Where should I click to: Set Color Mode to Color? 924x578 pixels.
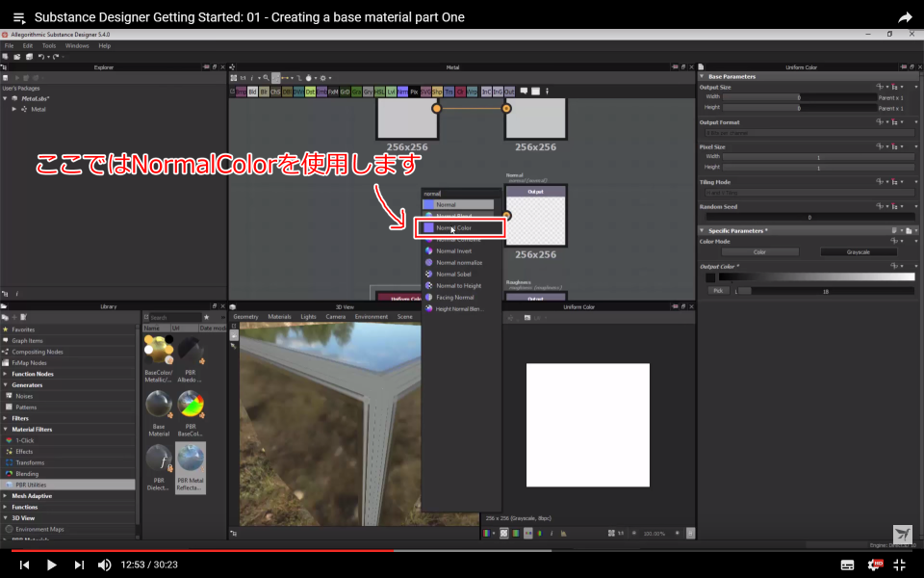point(759,251)
